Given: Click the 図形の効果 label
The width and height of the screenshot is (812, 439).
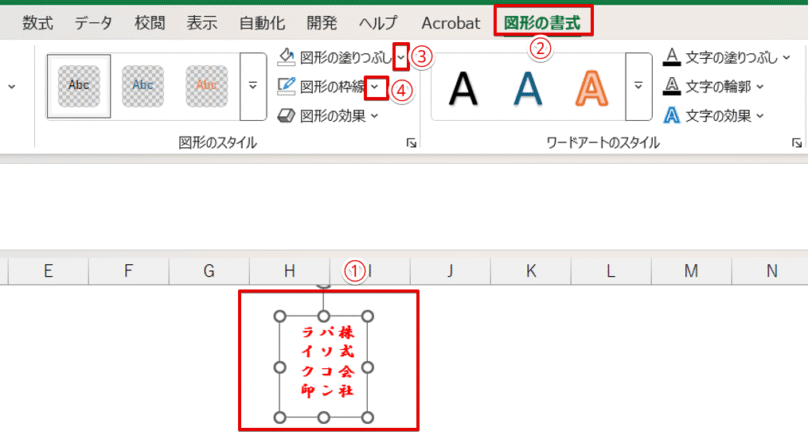Looking at the screenshot, I should point(333,116).
